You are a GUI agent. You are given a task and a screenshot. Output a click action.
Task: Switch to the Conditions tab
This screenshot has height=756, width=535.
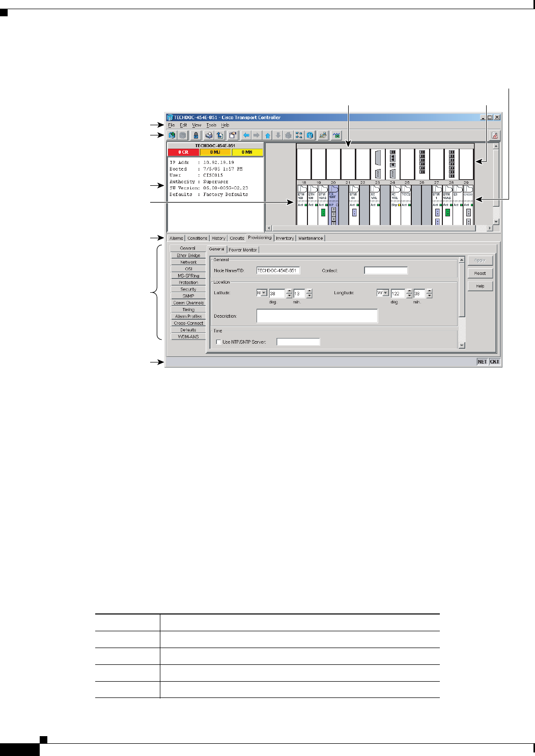(198, 238)
